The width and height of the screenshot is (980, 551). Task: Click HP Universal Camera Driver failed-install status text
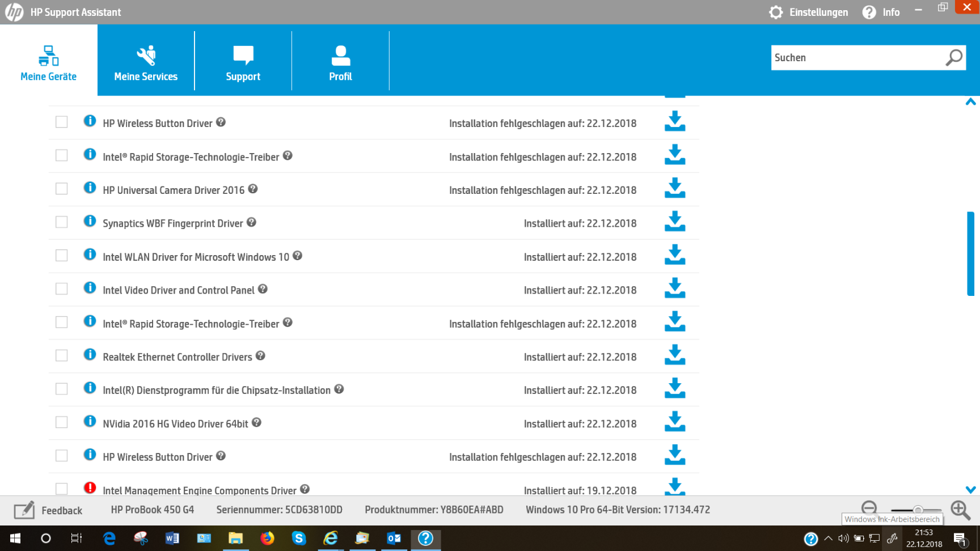[543, 190]
